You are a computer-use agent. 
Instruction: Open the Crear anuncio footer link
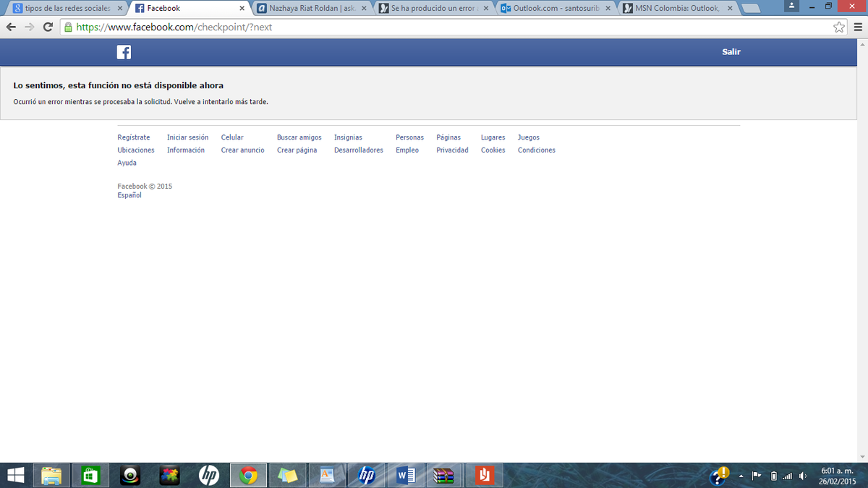(243, 150)
